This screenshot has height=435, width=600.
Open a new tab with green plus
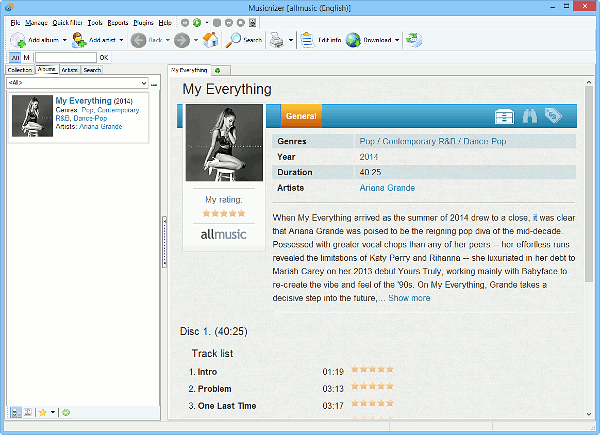[x=218, y=70]
